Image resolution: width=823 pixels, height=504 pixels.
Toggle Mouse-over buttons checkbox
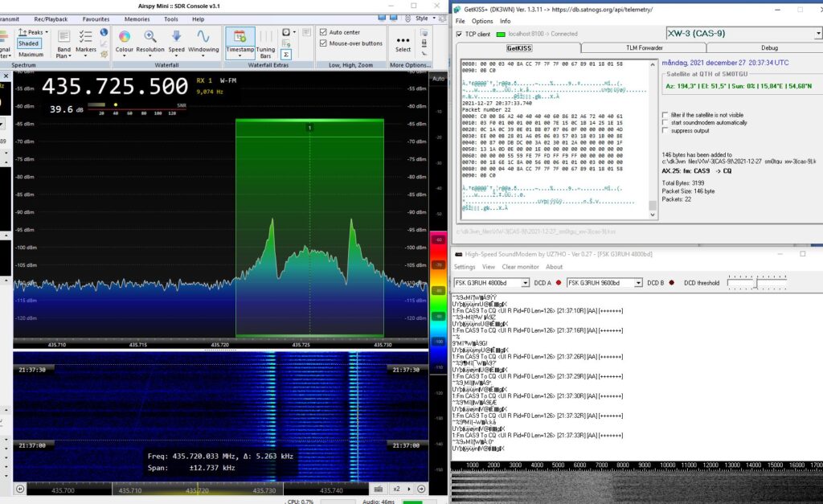coord(323,43)
